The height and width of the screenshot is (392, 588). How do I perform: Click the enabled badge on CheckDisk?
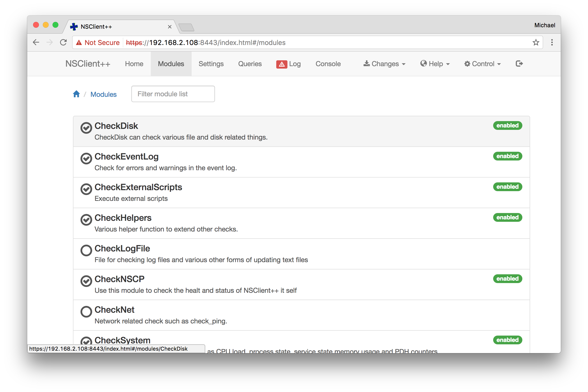point(508,125)
